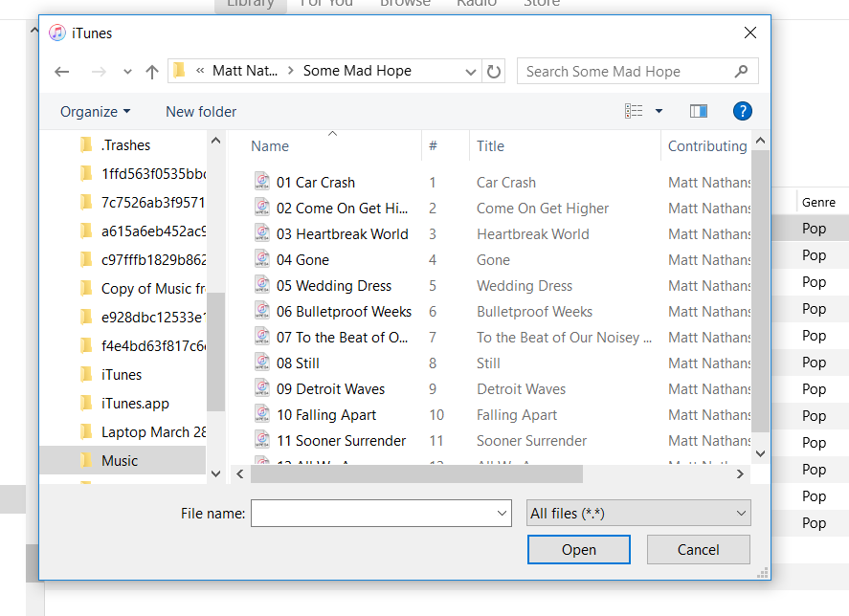The image size is (849, 616).
Task: Open the view options dropdown arrow
Action: point(659,111)
